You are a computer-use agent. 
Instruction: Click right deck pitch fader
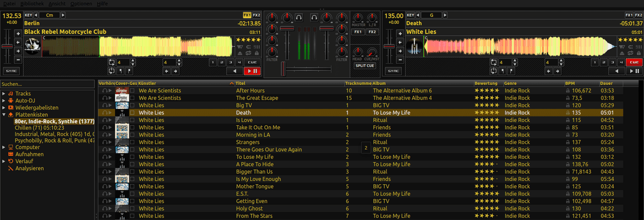[389, 46]
